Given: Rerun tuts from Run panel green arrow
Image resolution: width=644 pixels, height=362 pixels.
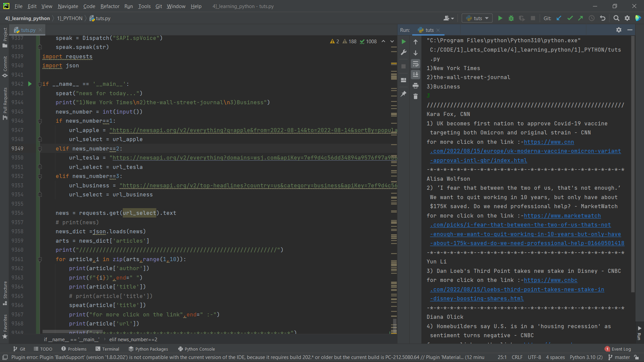Looking at the screenshot, I should [x=404, y=42].
